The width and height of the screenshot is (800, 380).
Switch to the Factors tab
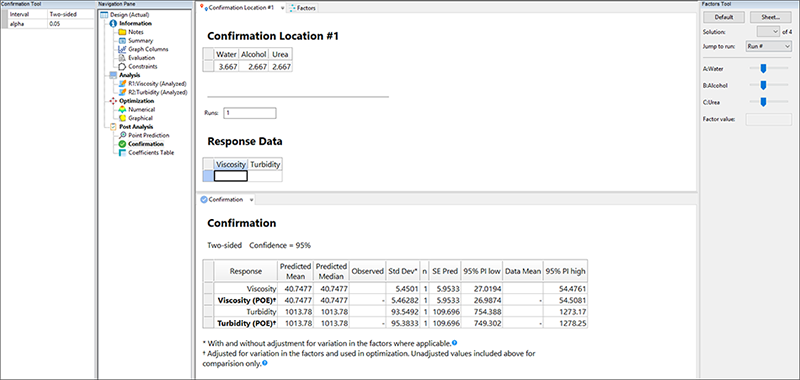[x=303, y=8]
